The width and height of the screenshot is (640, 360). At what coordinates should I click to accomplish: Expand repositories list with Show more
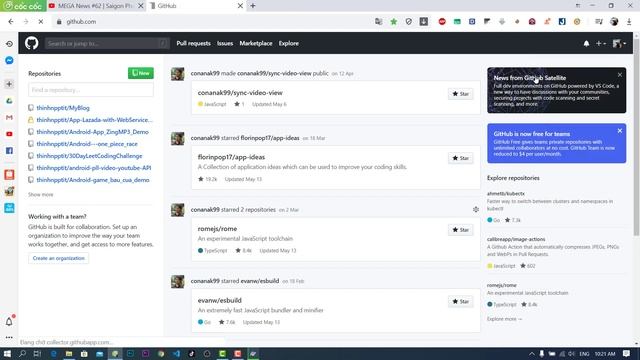coord(40,195)
